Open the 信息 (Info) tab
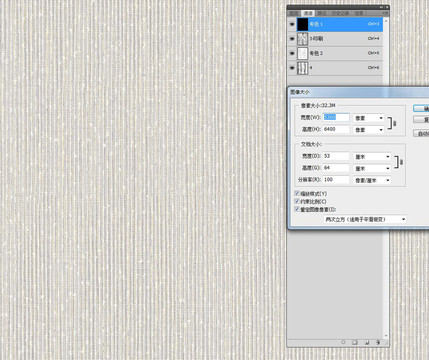 359,13
